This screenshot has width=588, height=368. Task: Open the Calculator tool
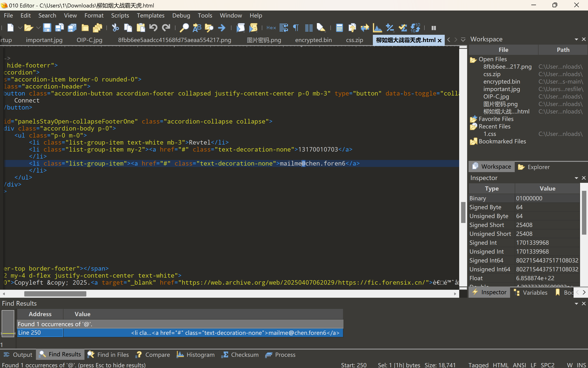[339, 28]
